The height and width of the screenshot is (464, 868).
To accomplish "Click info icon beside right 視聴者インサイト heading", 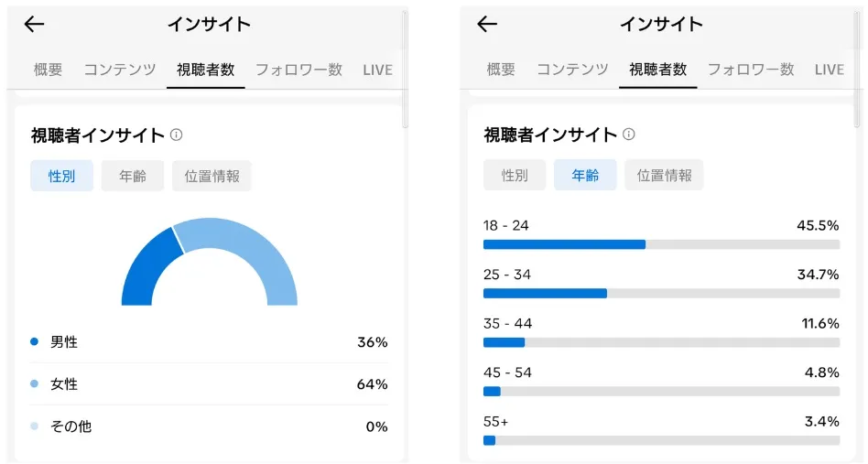I will tap(629, 135).
